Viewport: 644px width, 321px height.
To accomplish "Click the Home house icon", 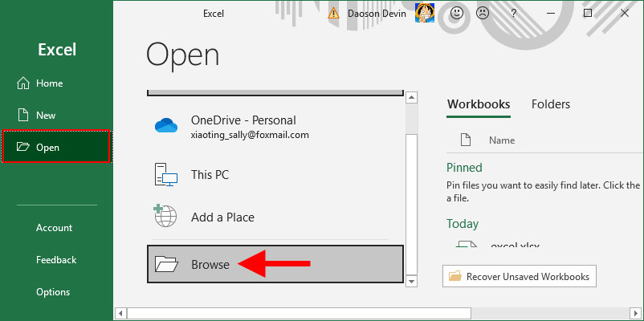I will point(23,83).
